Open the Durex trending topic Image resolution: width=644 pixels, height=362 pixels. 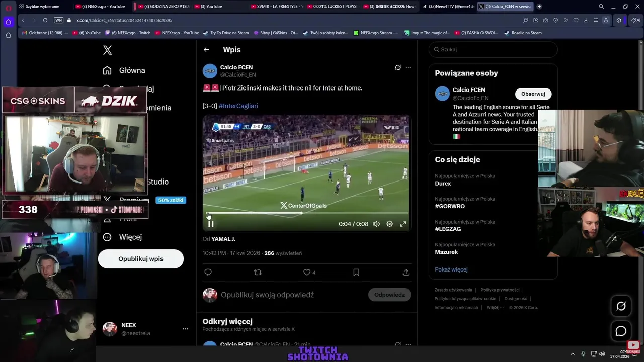[443, 184]
